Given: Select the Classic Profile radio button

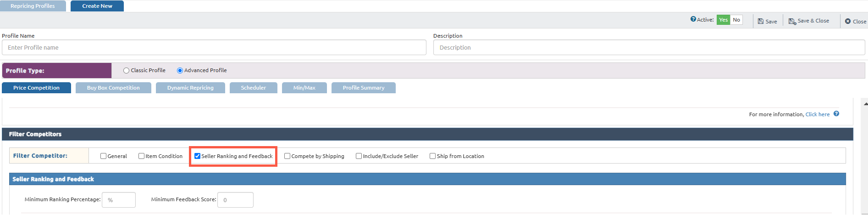Looking at the screenshot, I should pyautogui.click(x=126, y=71).
